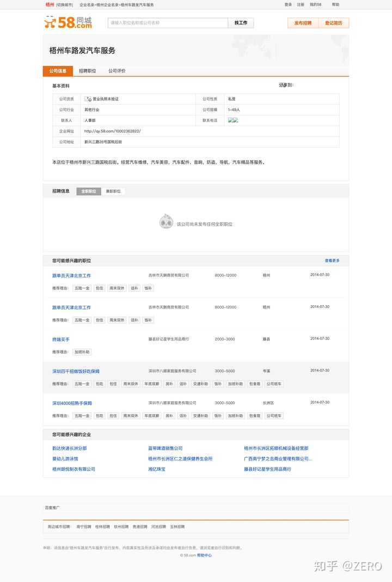Image resolution: width=392 pixels, height=582 pixels.
Task: Open company 广西南宁梦之岛商业管理有限公司
Action: pyautogui.click(x=278, y=459)
